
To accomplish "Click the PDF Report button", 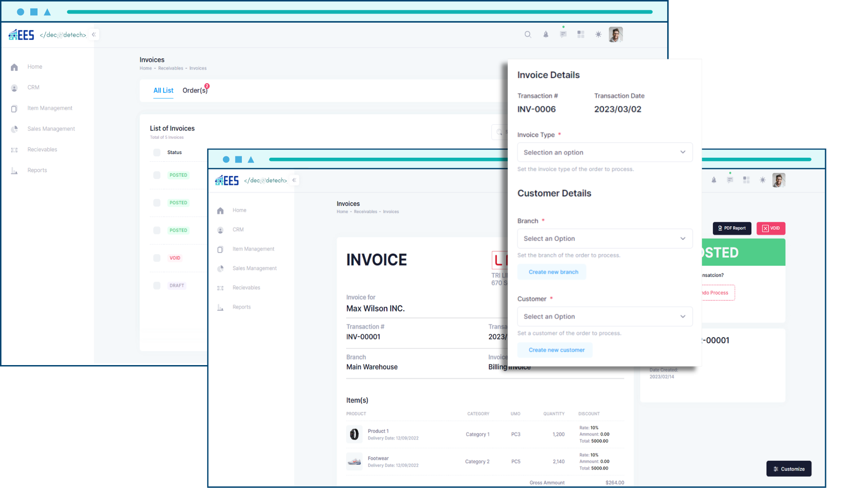I will coord(732,228).
